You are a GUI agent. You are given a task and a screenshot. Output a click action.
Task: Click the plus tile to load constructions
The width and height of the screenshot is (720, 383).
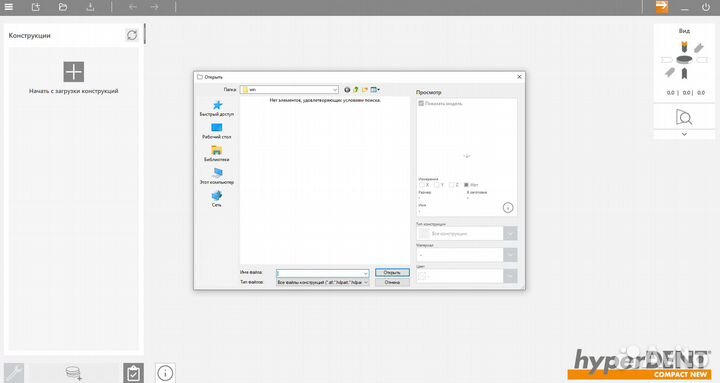73,72
